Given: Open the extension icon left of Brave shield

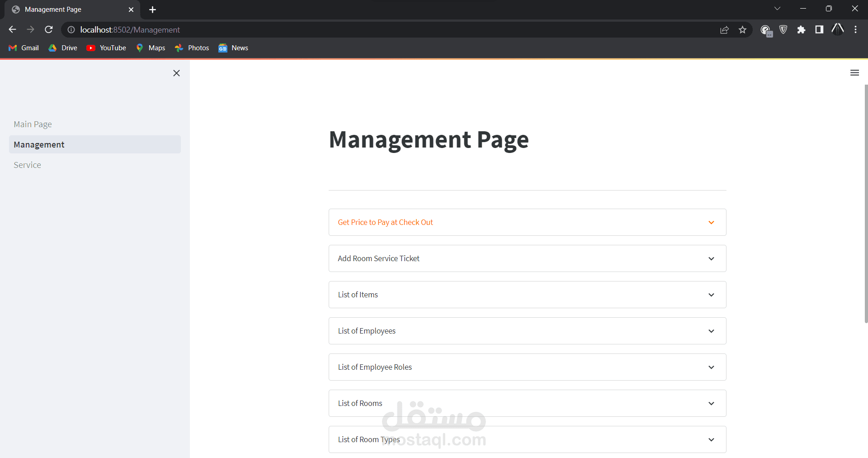Looking at the screenshot, I should point(765,30).
